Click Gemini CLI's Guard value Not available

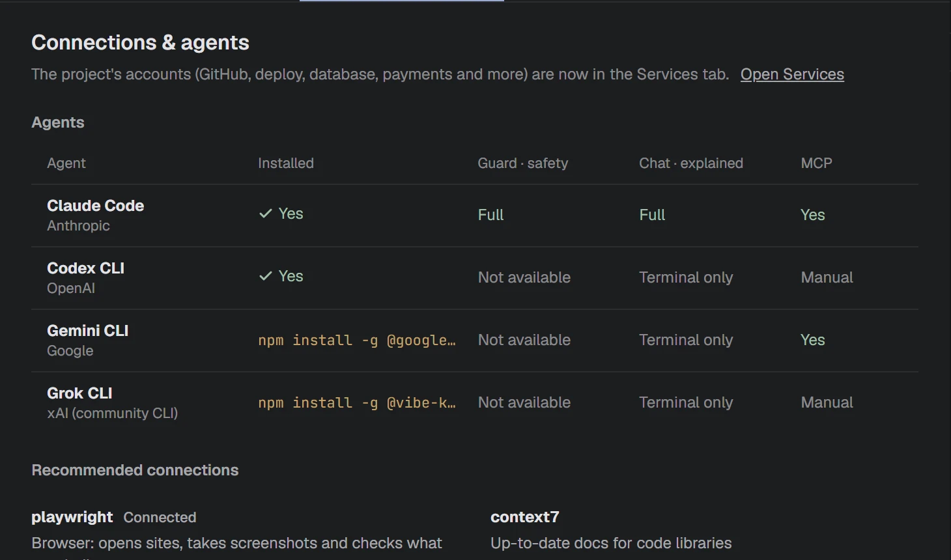(524, 340)
